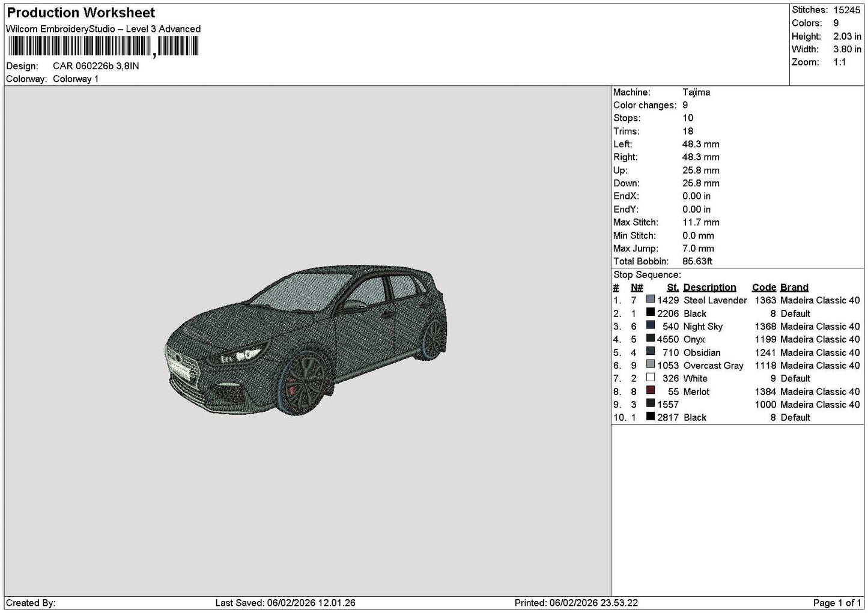868x613 pixels.
Task: Click the Max Stitch value 11.7 mm
Action: (x=701, y=222)
